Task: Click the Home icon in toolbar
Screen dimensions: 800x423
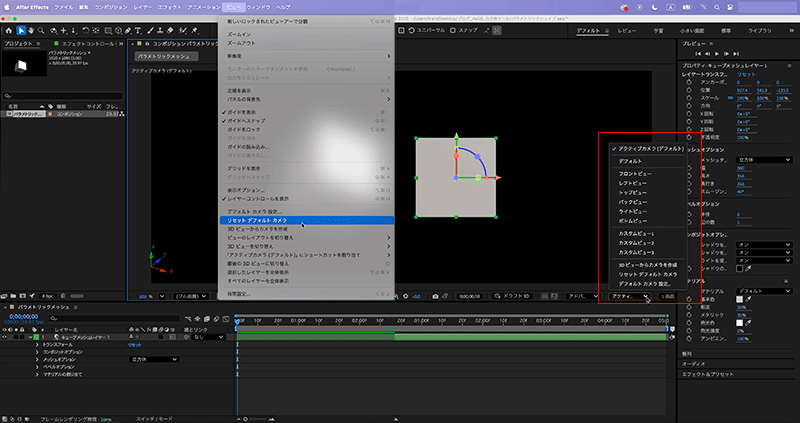Action: 9,30
